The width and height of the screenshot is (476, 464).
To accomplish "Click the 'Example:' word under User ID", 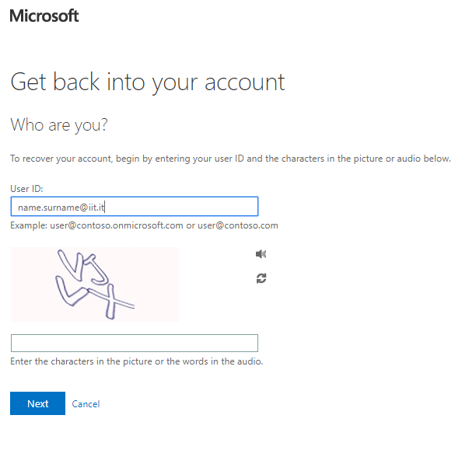I will click(x=29, y=226).
